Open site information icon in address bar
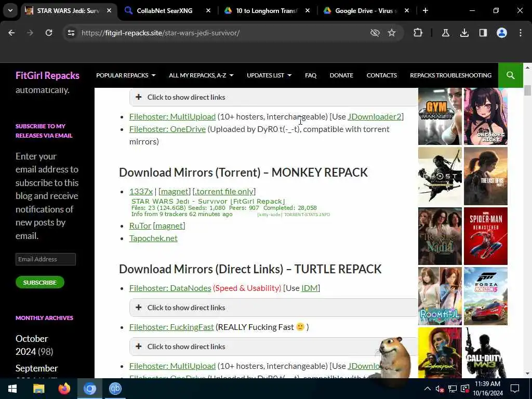 [x=71, y=33]
